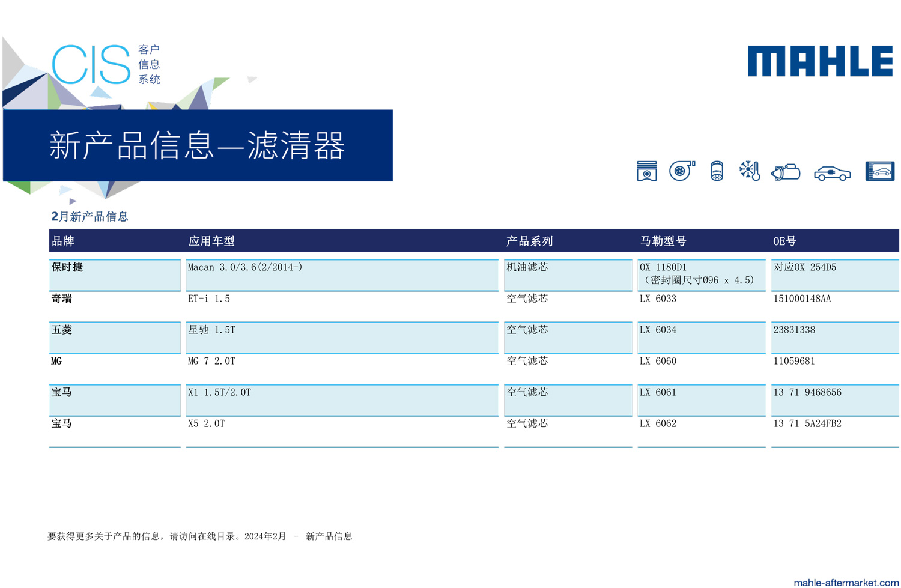Click the Macan 3.0/3.6(2/2014-) cell
The width and height of the screenshot is (901, 588).
[x=342, y=275]
